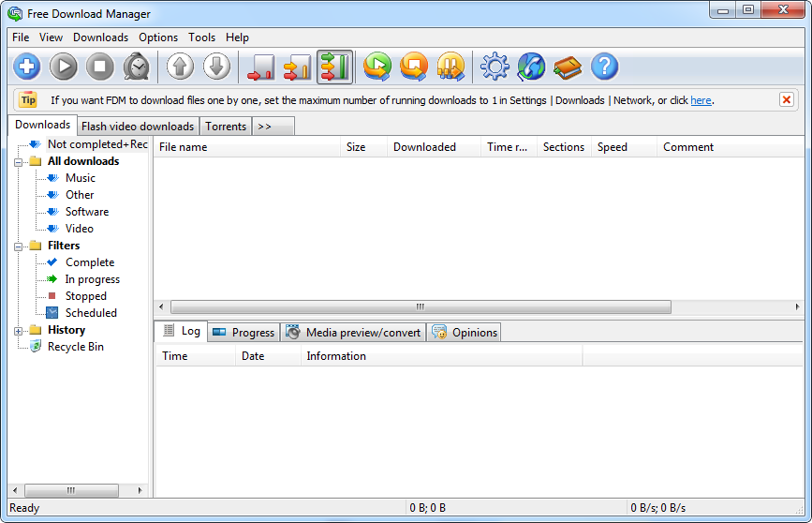Select the Software category
The width and height of the screenshot is (812, 523).
pos(87,212)
